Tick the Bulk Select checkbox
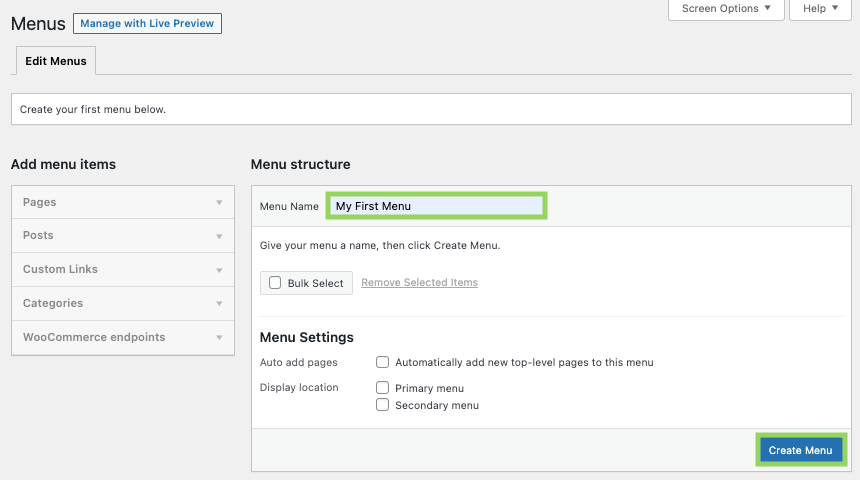Viewport: 860px width, 480px height. tap(275, 283)
